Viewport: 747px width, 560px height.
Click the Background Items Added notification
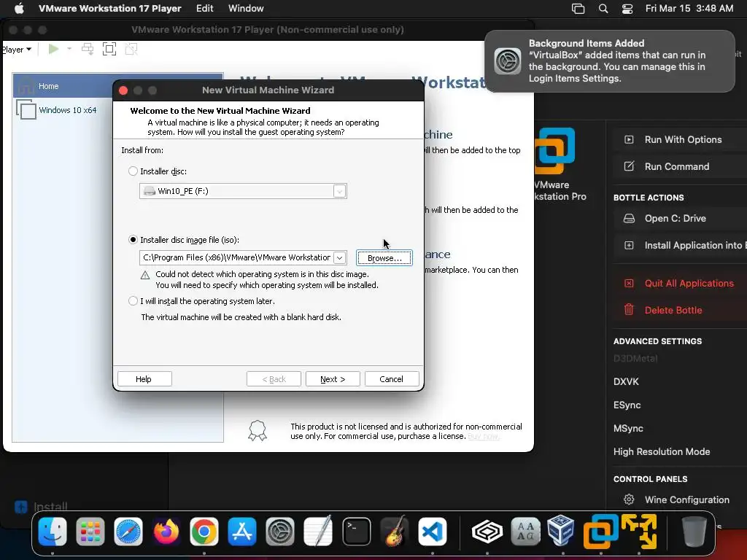[x=610, y=61]
